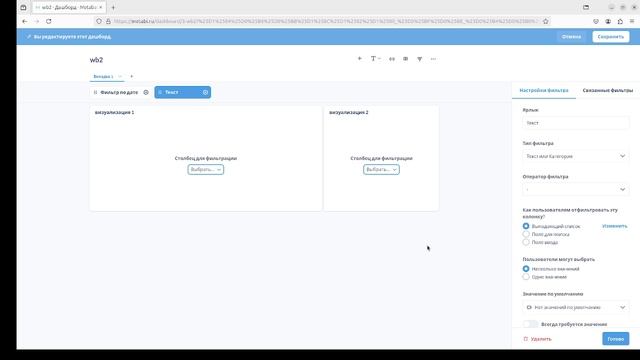The width and height of the screenshot is (640, 360).
Task: Click the browser account icon
Action: pos(608,21)
